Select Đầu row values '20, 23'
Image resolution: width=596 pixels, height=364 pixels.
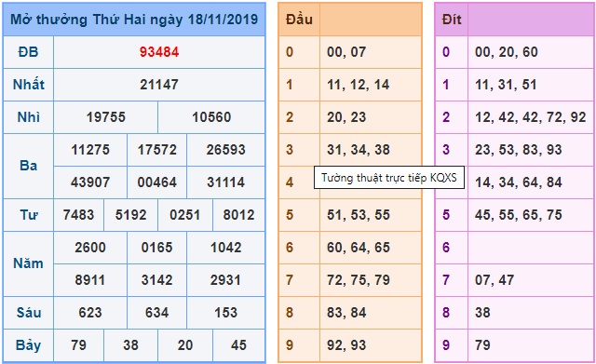[346, 117]
